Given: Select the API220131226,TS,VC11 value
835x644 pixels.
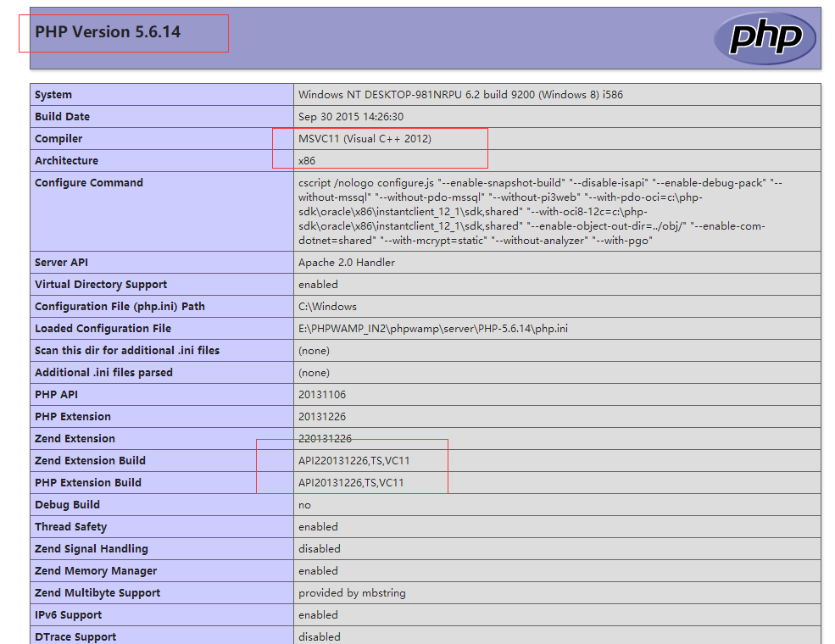Looking at the screenshot, I should (x=354, y=461).
